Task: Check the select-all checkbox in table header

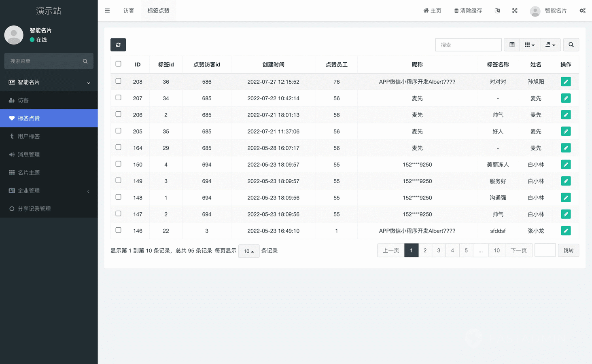Action: click(118, 64)
